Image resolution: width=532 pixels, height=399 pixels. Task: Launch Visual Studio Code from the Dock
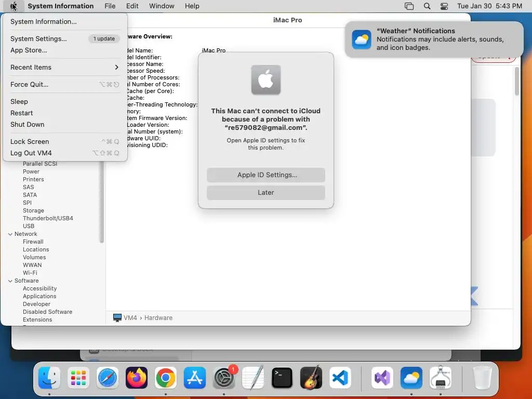coord(340,378)
